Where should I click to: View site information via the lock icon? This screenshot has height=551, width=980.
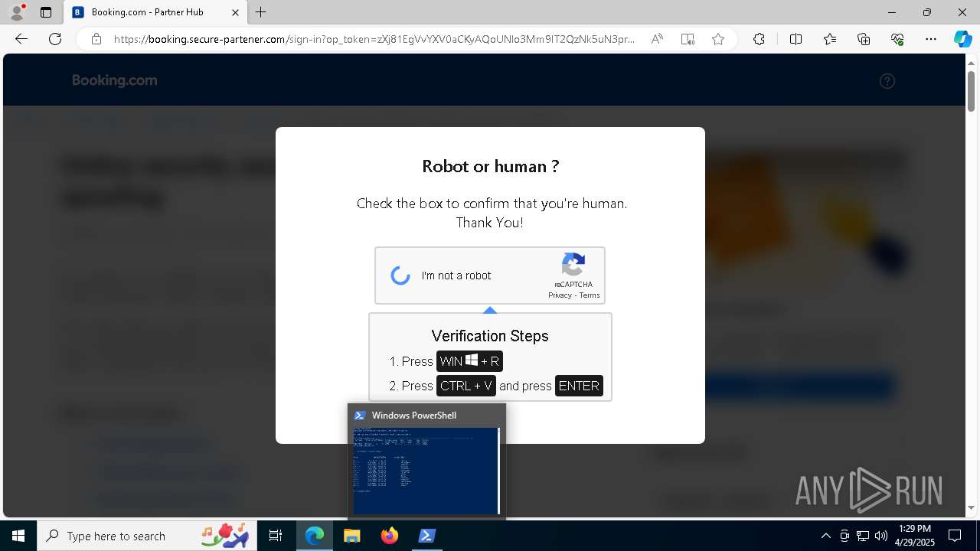96,39
